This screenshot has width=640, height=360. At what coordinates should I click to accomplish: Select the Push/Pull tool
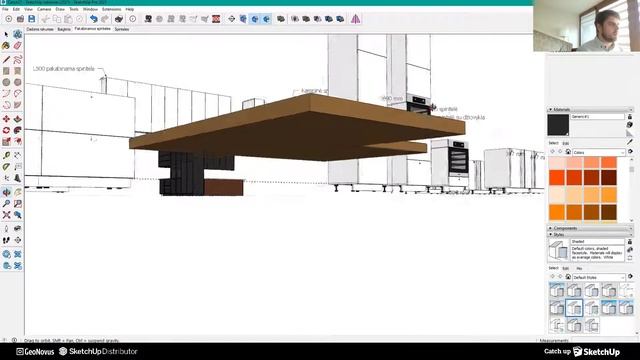coord(18,119)
